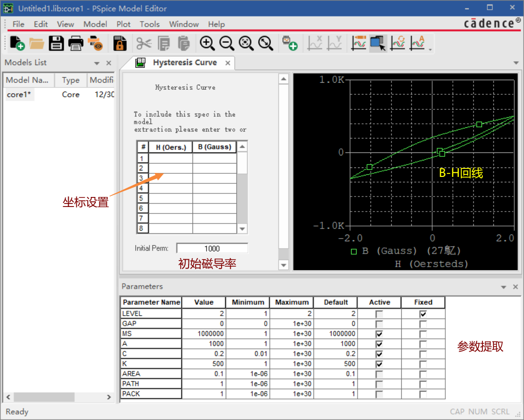
Task: Toggle Active checkbox for GAP
Action: pos(379,324)
